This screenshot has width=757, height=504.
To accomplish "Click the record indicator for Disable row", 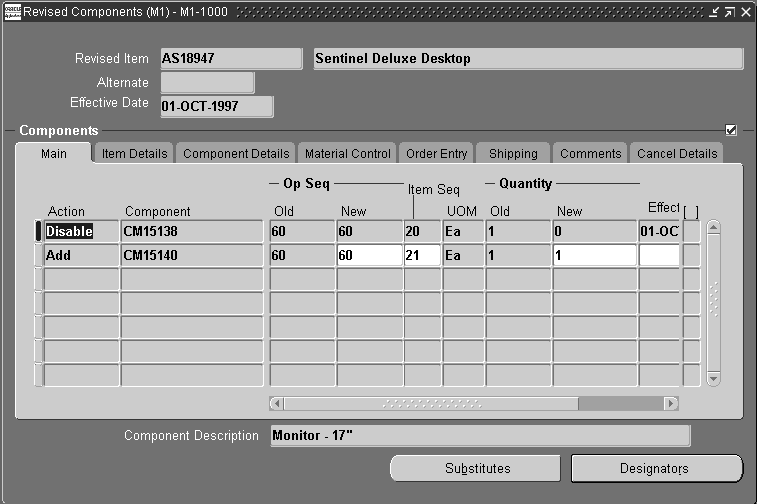I will point(39,231).
